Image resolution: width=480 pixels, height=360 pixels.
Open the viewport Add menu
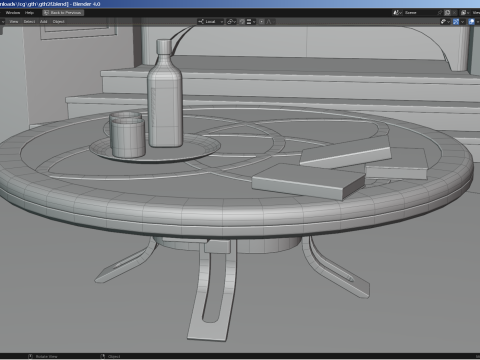pyautogui.click(x=43, y=22)
